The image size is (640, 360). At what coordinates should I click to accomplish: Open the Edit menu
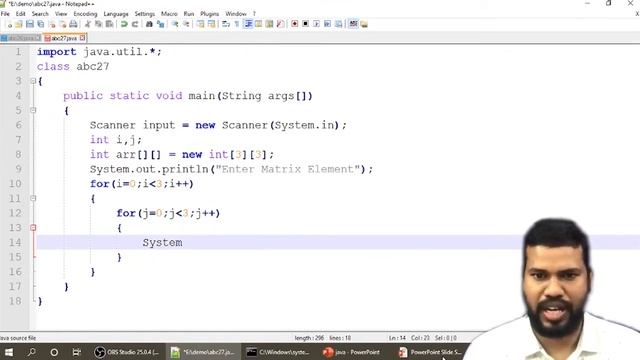coord(20,14)
